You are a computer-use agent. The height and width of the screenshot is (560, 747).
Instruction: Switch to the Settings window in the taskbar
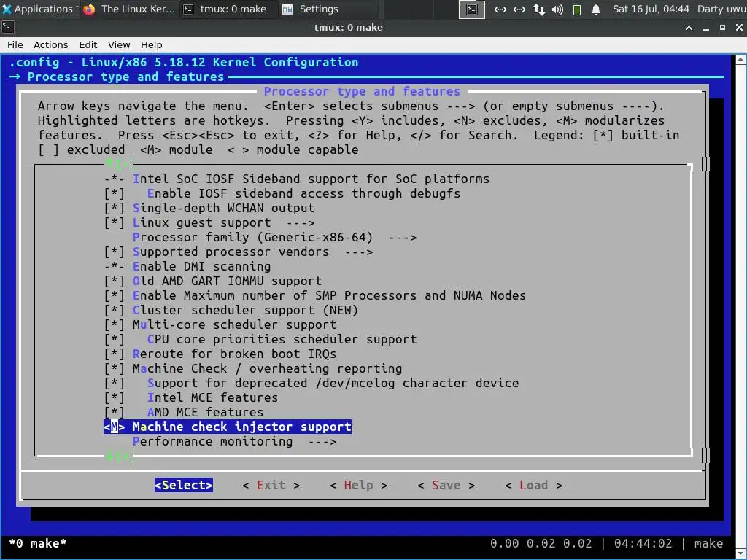pyautogui.click(x=310, y=9)
